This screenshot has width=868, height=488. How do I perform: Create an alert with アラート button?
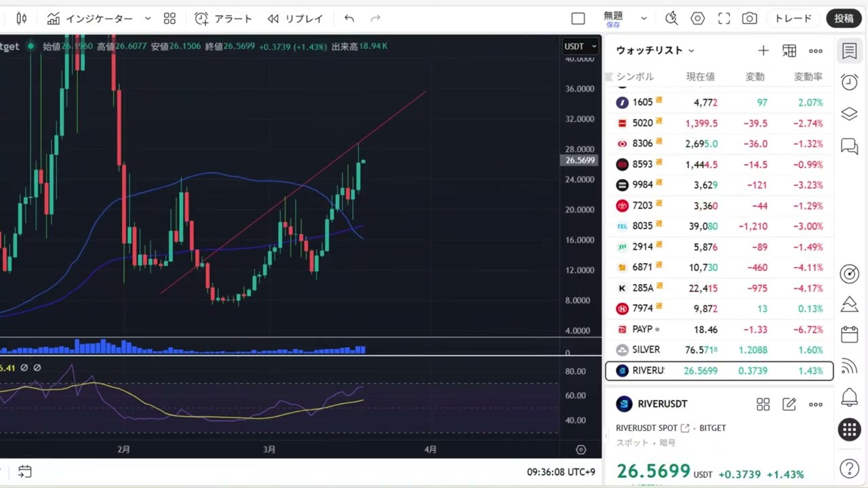pyautogui.click(x=223, y=18)
